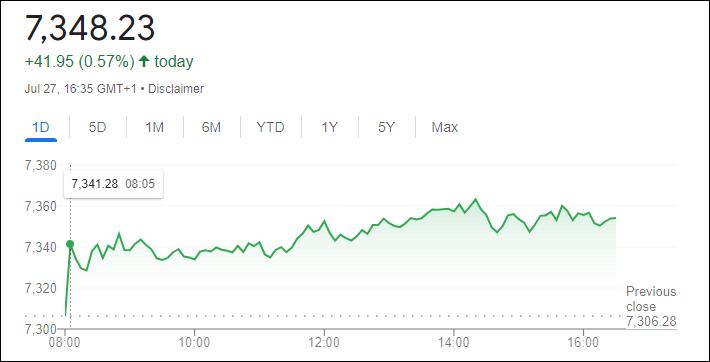This screenshot has width=710, height=362.
Task: Open the Max range tab
Action: (445, 127)
